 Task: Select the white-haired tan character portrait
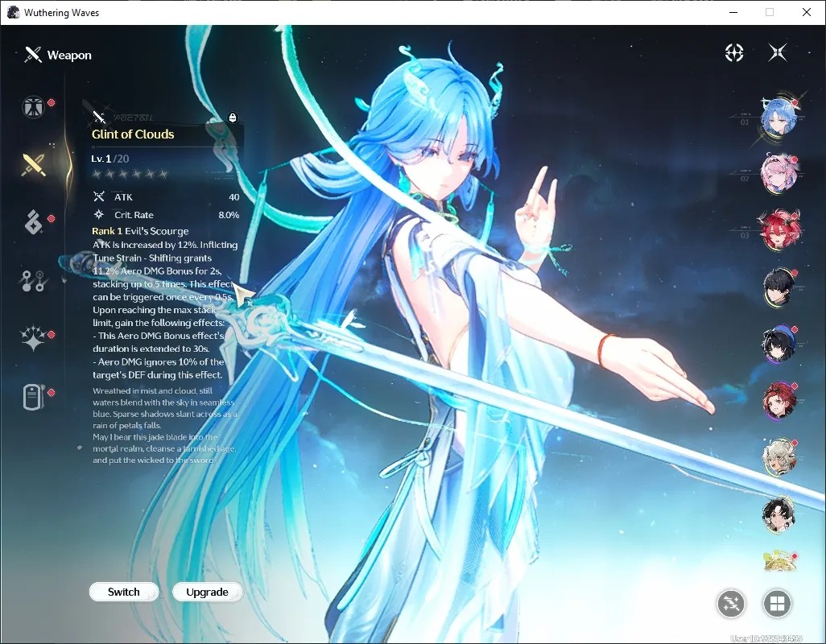pos(779,456)
